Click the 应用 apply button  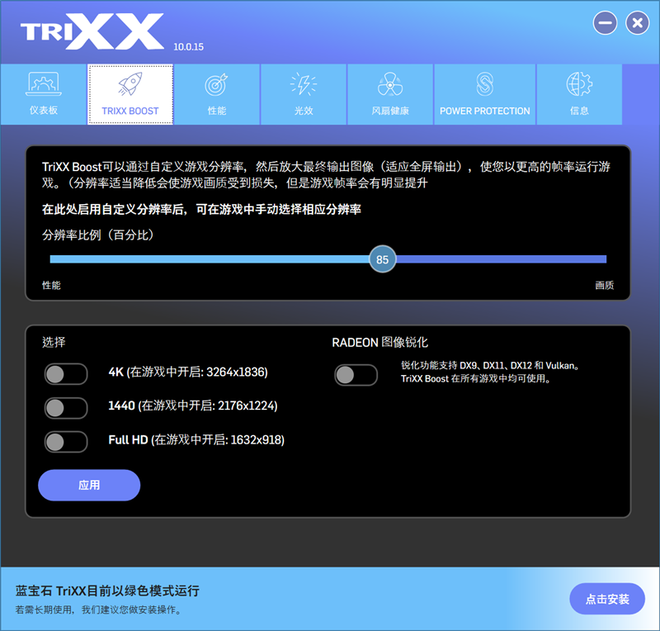click(x=89, y=485)
